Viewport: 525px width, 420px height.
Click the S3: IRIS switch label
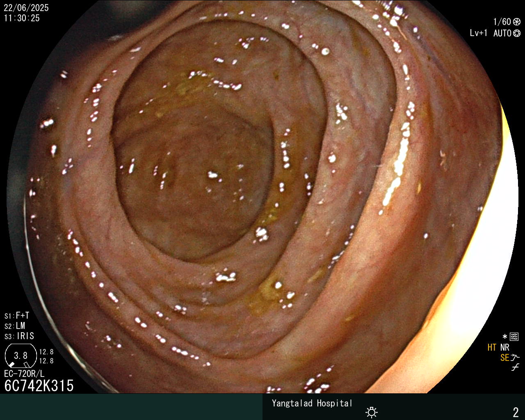click(x=19, y=336)
